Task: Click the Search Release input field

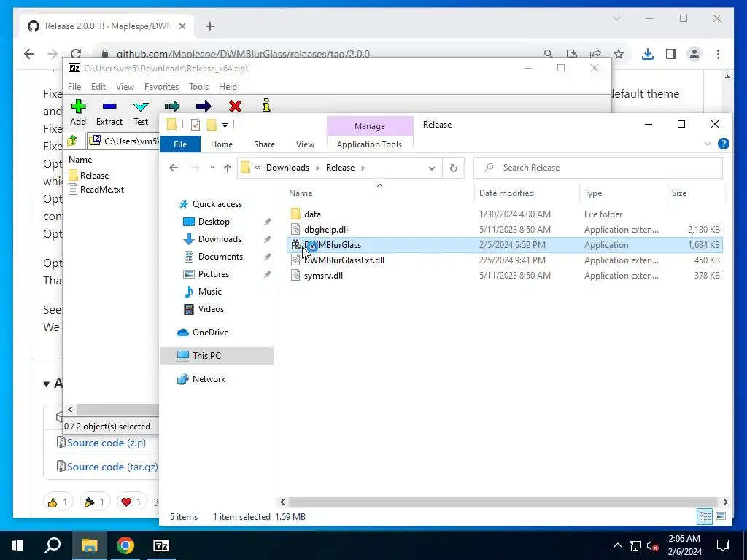Action: pos(598,168)
